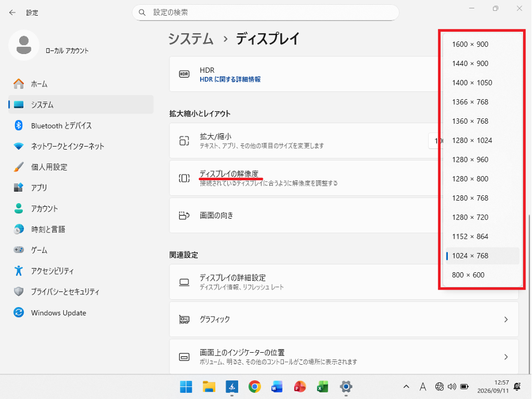532x399 pixels.
Task: Click the アクセシビリティ figure icon
Action: pos(19,271)
